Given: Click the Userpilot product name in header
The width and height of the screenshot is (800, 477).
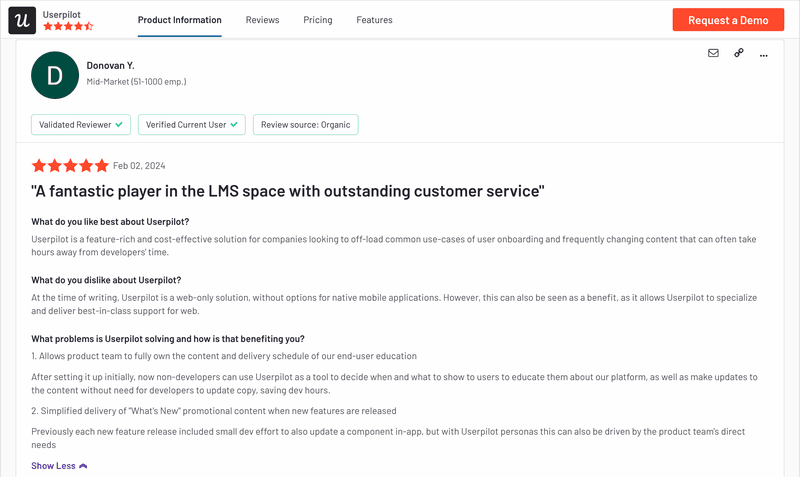Looking at the screenshot, I should pos(62,14).
